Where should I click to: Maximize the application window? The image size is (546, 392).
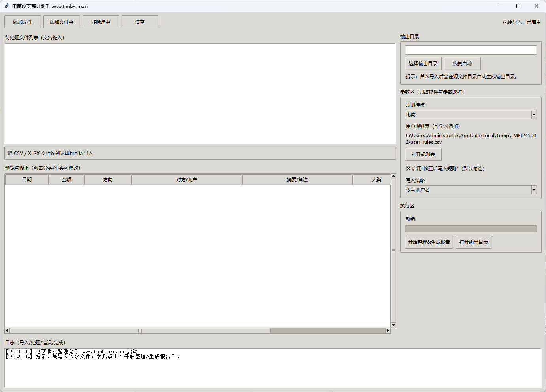click(518, 6)
